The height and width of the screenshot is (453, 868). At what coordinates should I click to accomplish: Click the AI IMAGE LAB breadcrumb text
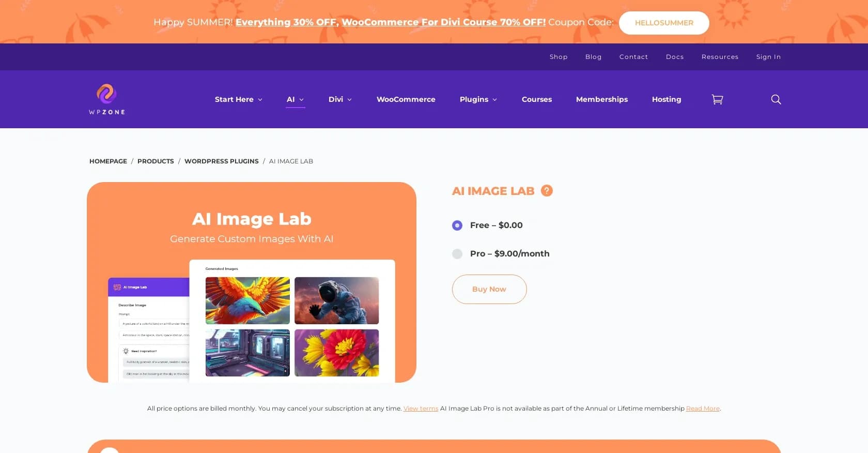coord(291,161)
